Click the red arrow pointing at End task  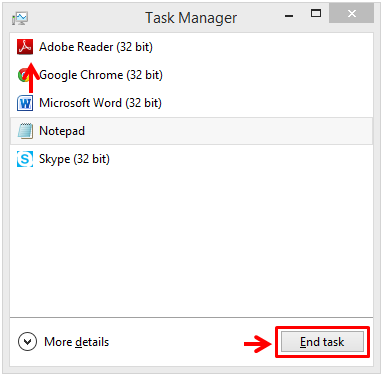(x=258, y=344)
